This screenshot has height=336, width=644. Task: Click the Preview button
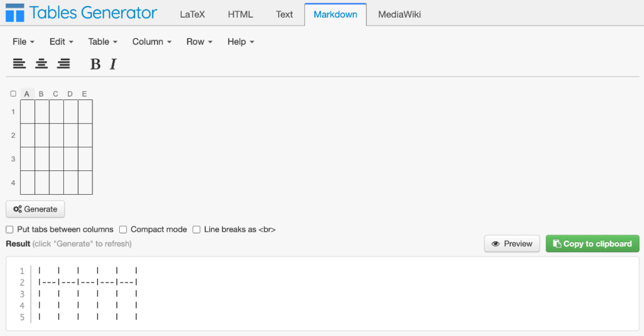coord(512,244)
